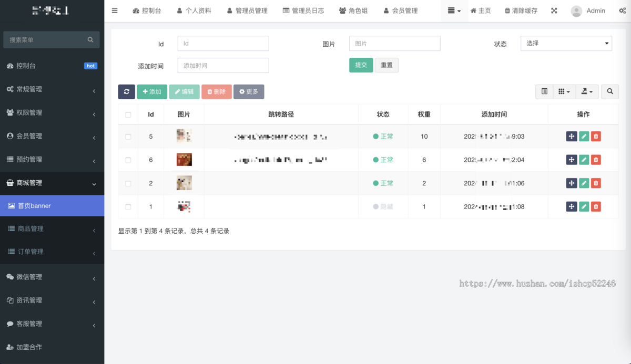This screenshot has height=364, width=631.
Task: Click drag-sort icon for row Id 5
Action: (572, 137)
